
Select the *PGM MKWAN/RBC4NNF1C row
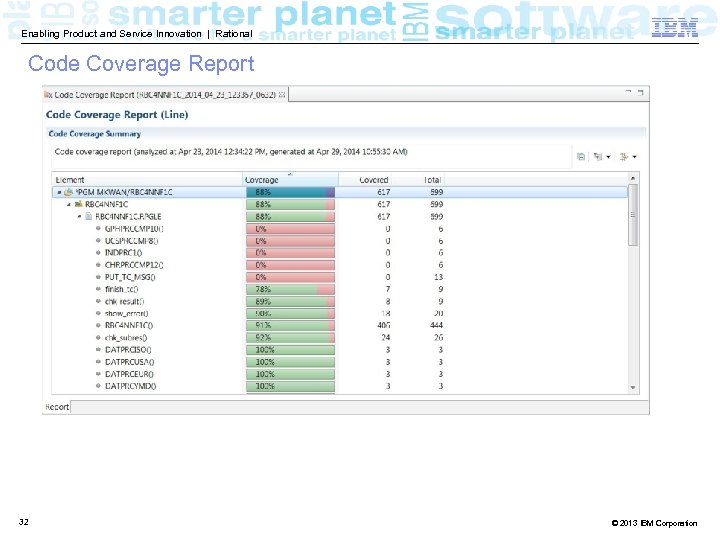pos(340,192)
